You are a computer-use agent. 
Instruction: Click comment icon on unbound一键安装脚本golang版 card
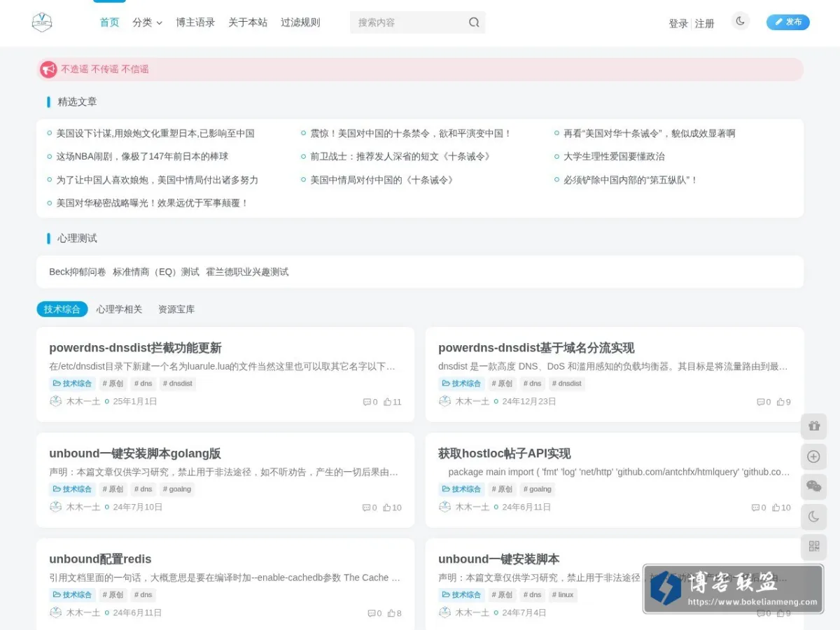[x=366, y=507]
